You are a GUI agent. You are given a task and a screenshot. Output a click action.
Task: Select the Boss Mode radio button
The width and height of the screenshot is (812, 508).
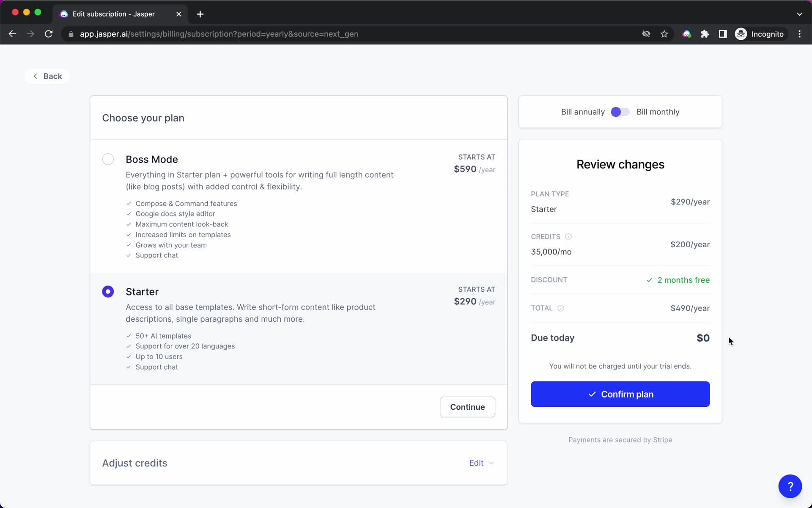(108, 159)
